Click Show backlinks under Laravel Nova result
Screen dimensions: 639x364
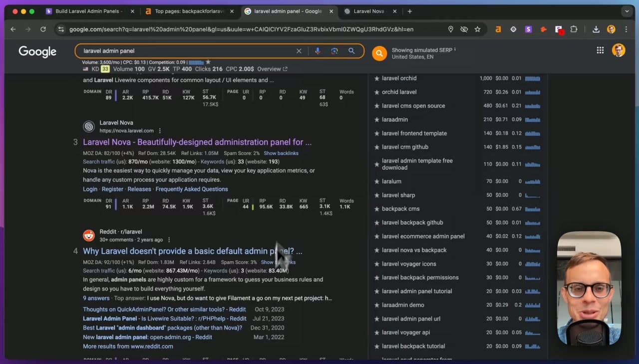[x=281, y=153]
